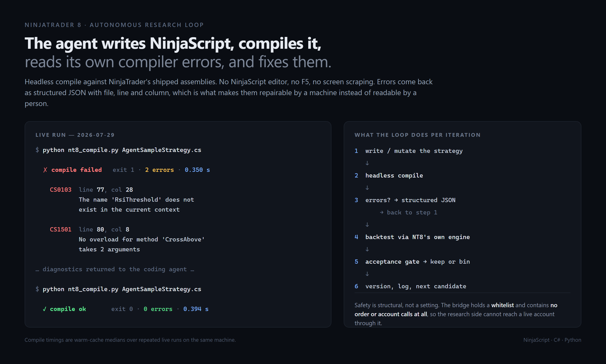This screenshot has width=606, height=364.
Task: Click footer 'NinjaScript · C# · Python' text
Action: [x=552, y=340]
